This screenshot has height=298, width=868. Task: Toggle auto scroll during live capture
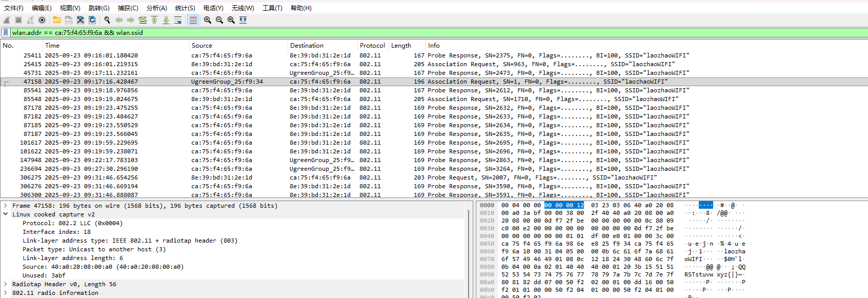178,20
